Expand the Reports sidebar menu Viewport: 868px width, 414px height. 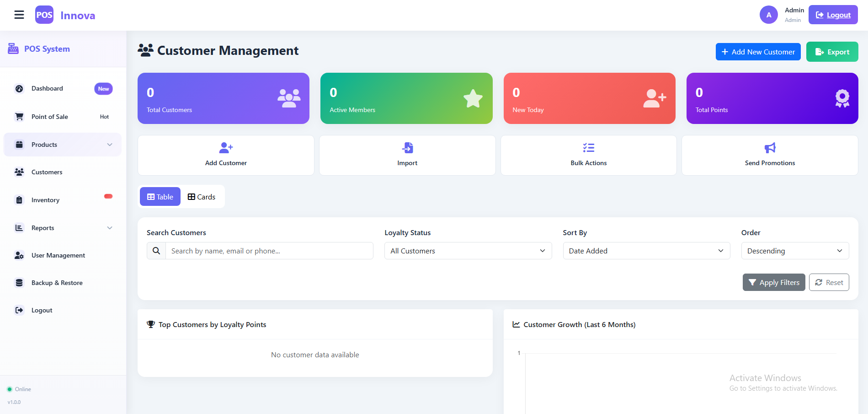(x=63, y=228)
